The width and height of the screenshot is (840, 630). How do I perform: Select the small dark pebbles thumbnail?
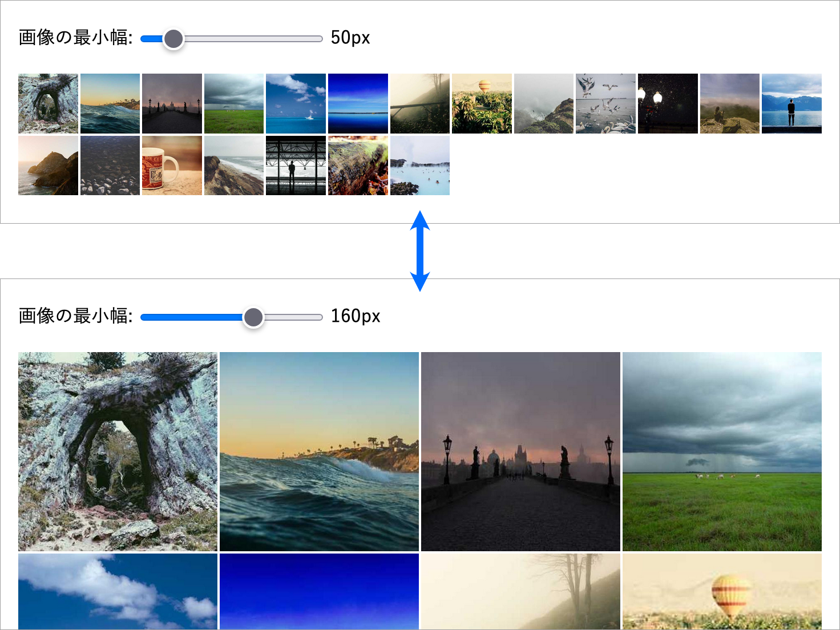pos(110,165)
